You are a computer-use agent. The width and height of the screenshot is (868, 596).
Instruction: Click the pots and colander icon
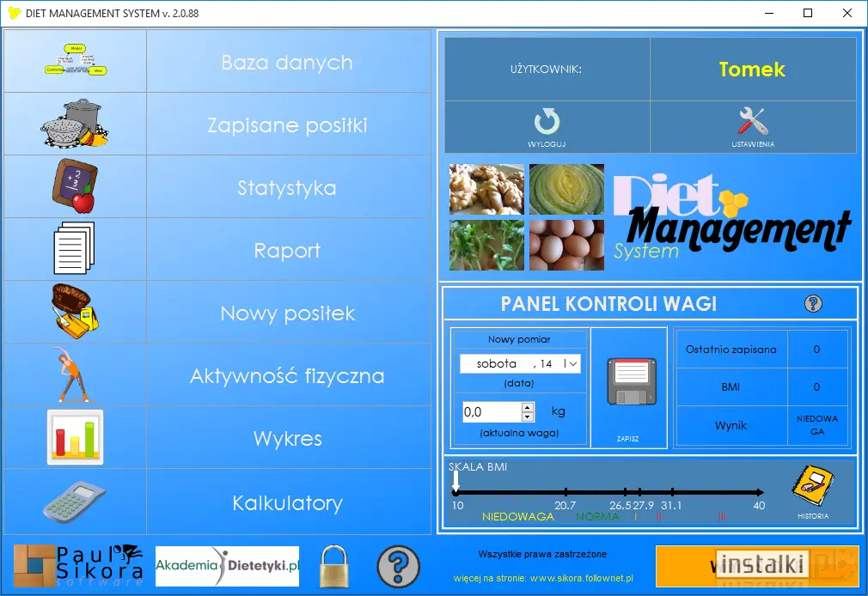coord(75,124)
